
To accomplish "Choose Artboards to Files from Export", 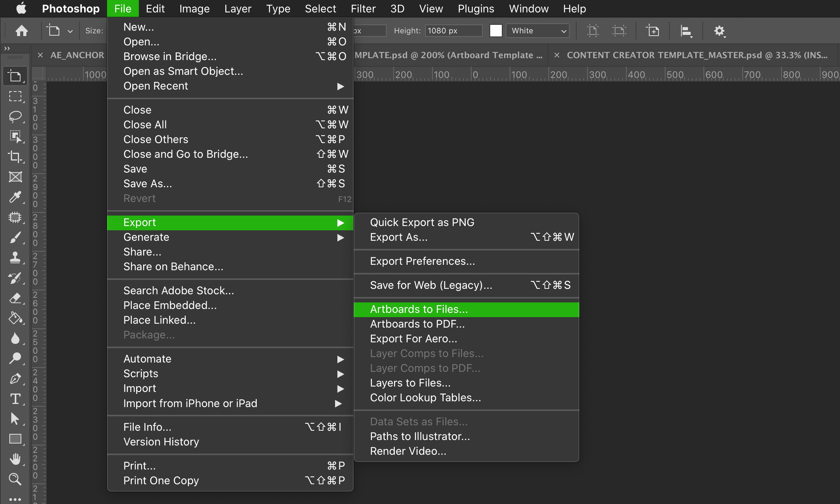I will (x=467, y=309).
